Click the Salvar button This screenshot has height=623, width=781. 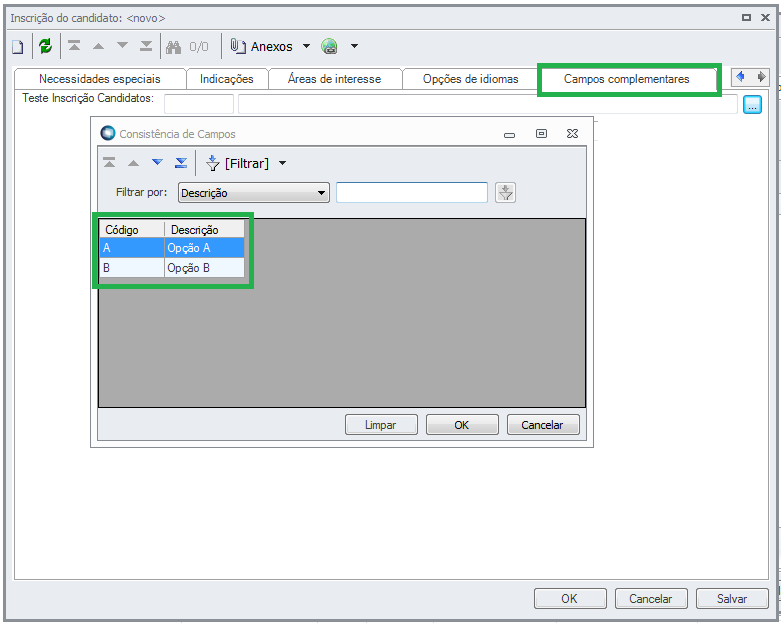[x=732, y=598]
